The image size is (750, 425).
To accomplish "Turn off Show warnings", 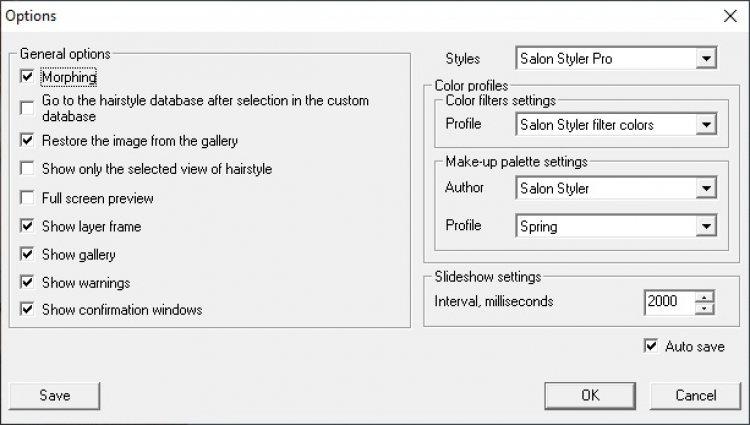I will click(27, 282).
